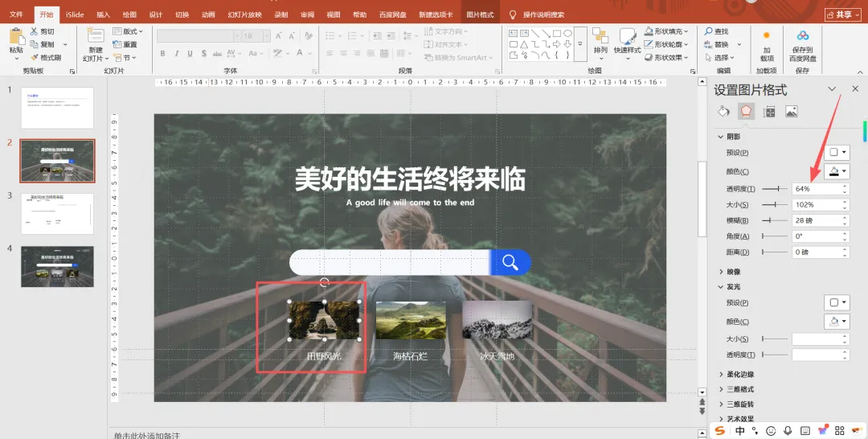Click the Arrange (排列) icon
The image size is (868, 439).
600,36
